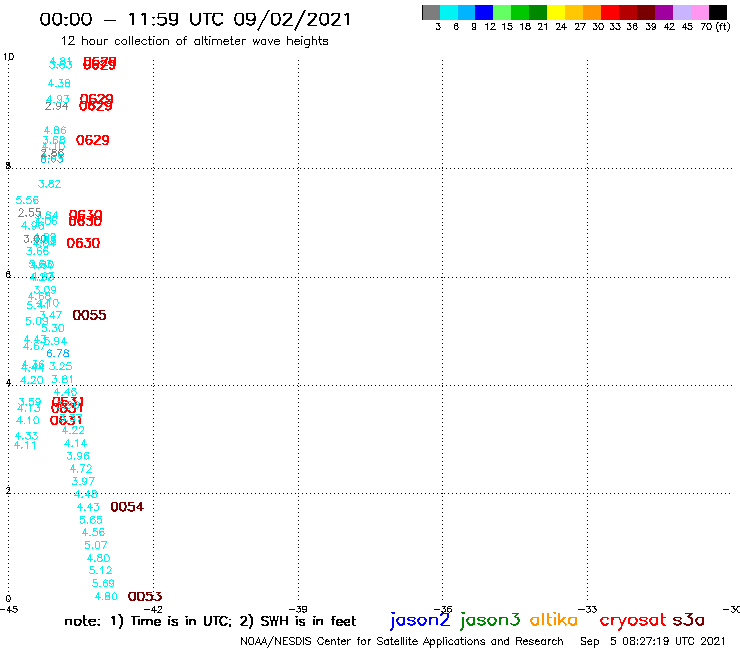Click the orange 'altika' satellite label
This screenshot has width=740, height=650.
click(553, 619)
